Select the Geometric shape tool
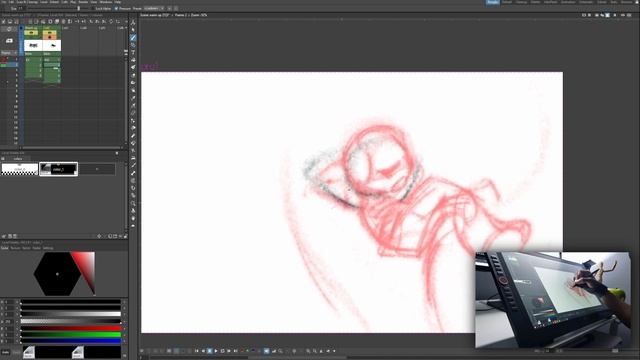Image resolution: width=640 pixels, height=360 pixels. 133,45
